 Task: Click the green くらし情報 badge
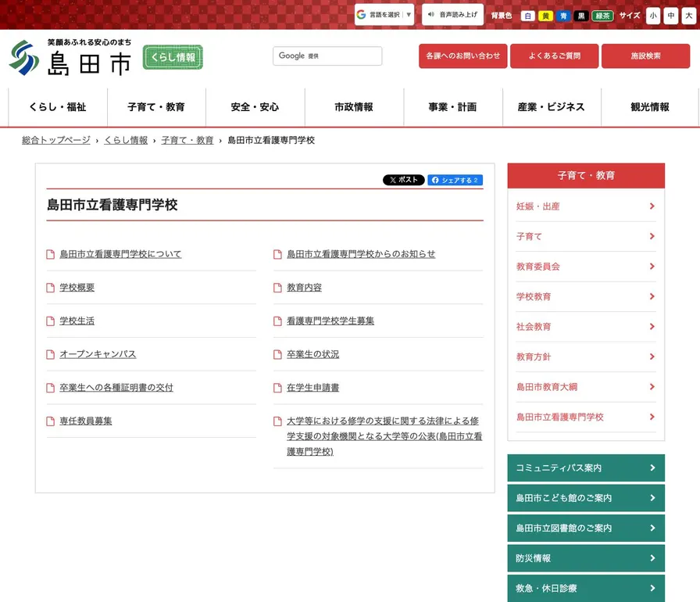(173, 57)
